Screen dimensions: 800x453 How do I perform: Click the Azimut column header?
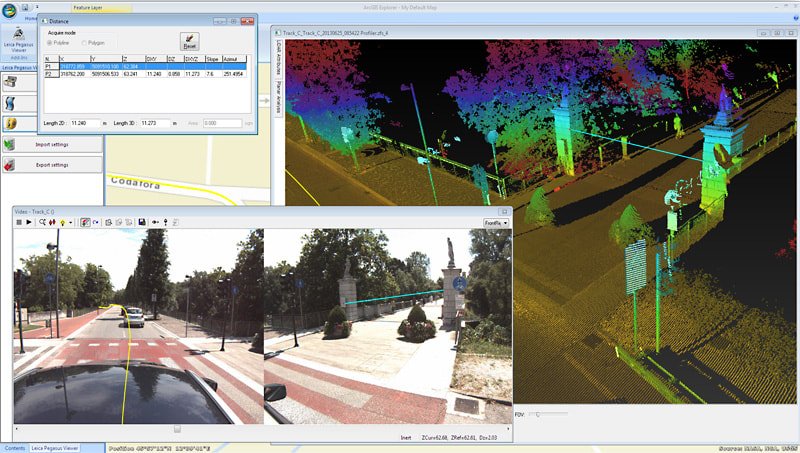click(234, 59)
